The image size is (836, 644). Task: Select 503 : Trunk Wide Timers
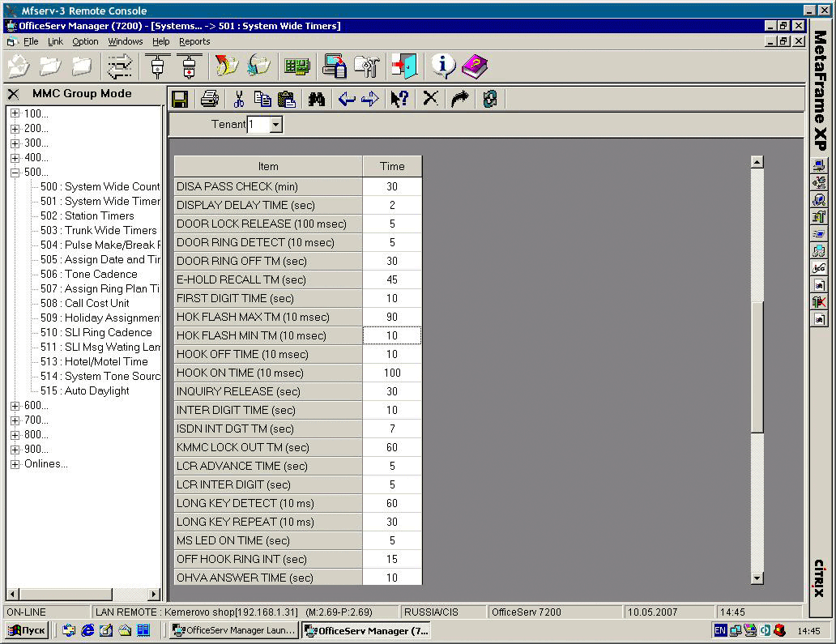point(99,230)
